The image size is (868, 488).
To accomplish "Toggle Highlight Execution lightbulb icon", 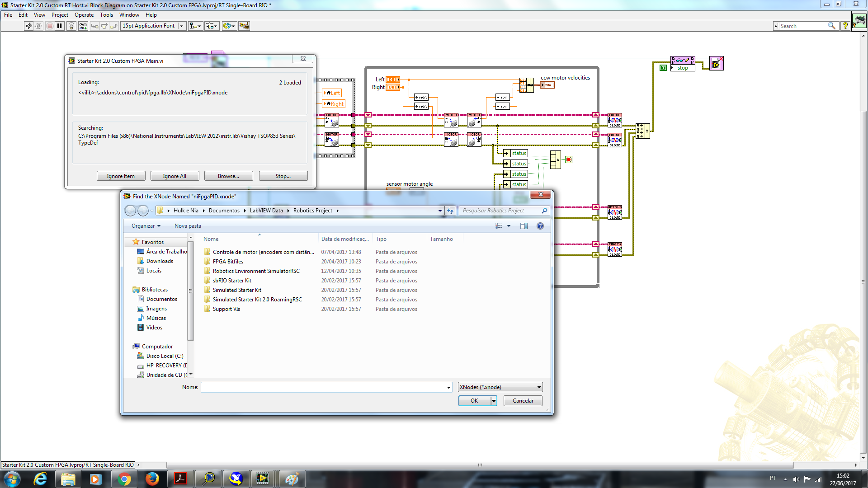I will pos(71,26).
